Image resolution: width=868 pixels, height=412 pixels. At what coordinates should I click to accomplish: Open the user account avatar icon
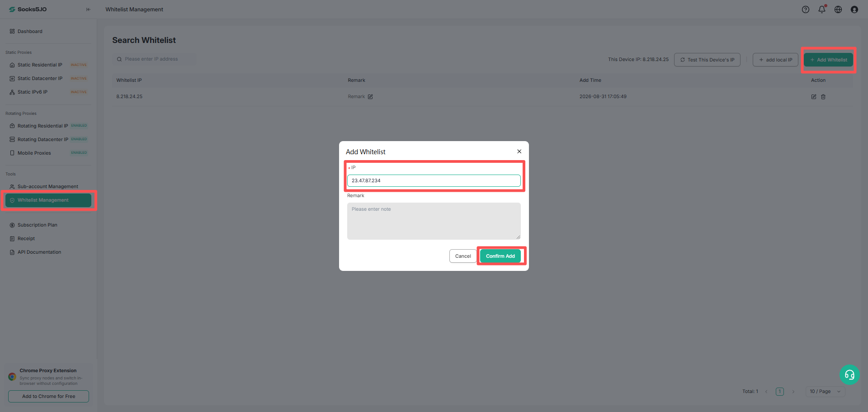point(854,9)
